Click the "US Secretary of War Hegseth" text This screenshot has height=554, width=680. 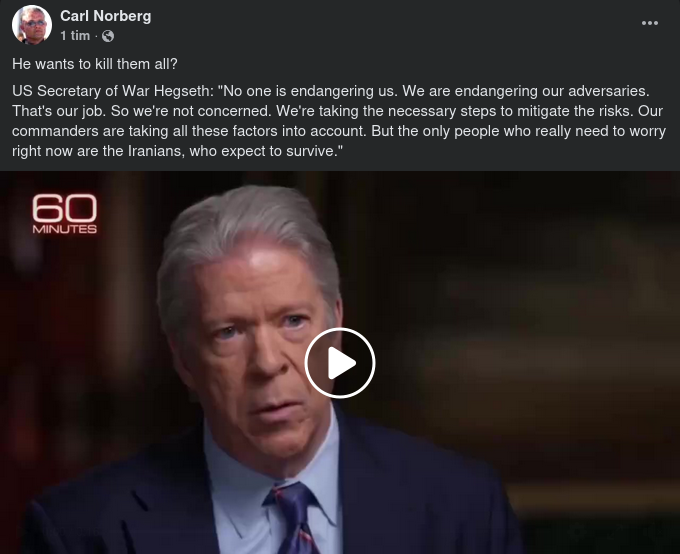[111, 91]
